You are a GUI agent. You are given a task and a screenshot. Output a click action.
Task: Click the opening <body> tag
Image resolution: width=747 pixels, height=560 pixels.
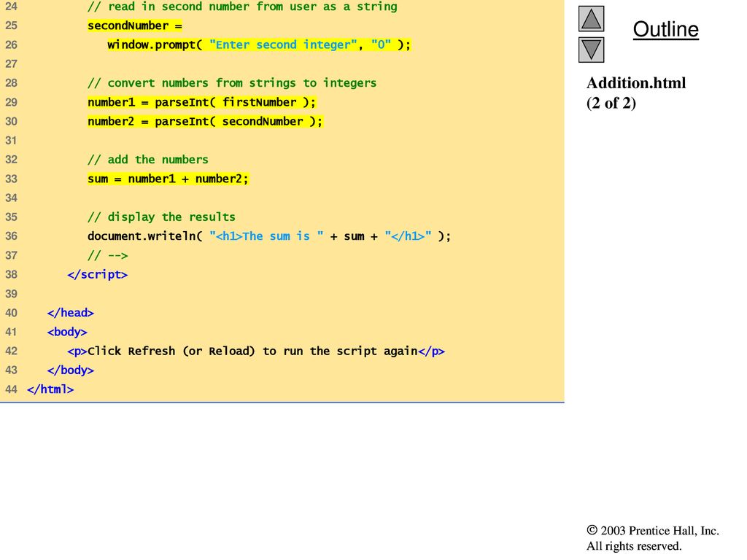pos(67,332)
